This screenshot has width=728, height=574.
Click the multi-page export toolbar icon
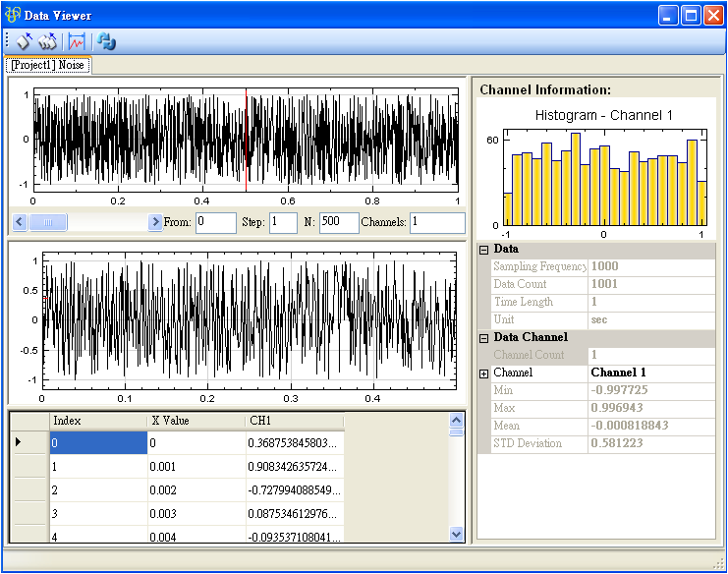click(47, 41)
